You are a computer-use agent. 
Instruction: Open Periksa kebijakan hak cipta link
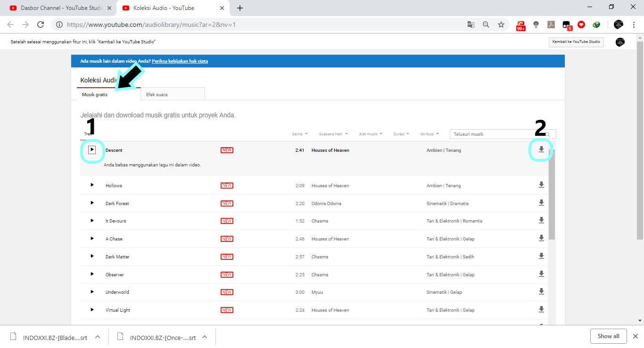click(180, 61)
